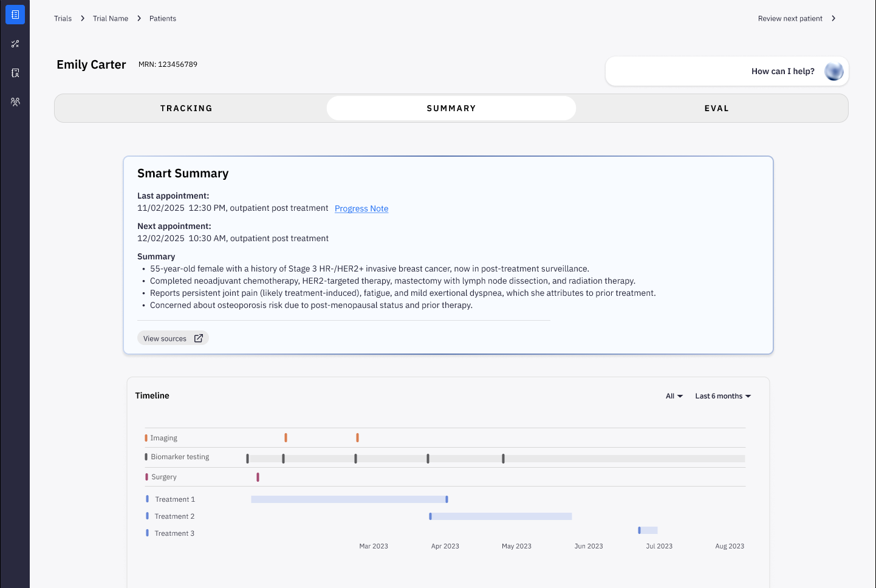Open the contact book sidebar icon
The height and width of the screenshot is (588, 876).
[x=15, y=73]
